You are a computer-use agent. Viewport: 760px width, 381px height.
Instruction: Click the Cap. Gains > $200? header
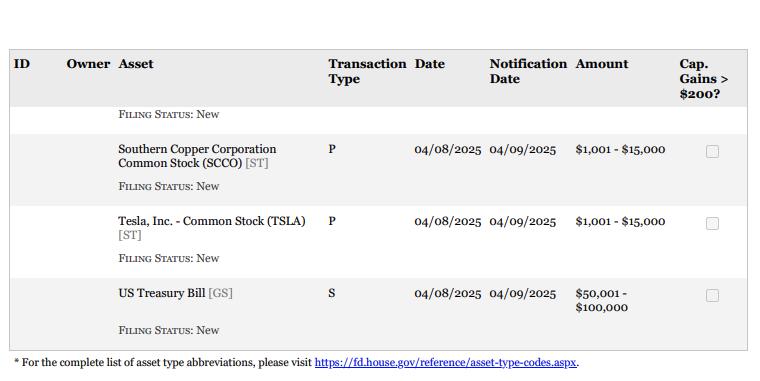click(x=703, y=79)
